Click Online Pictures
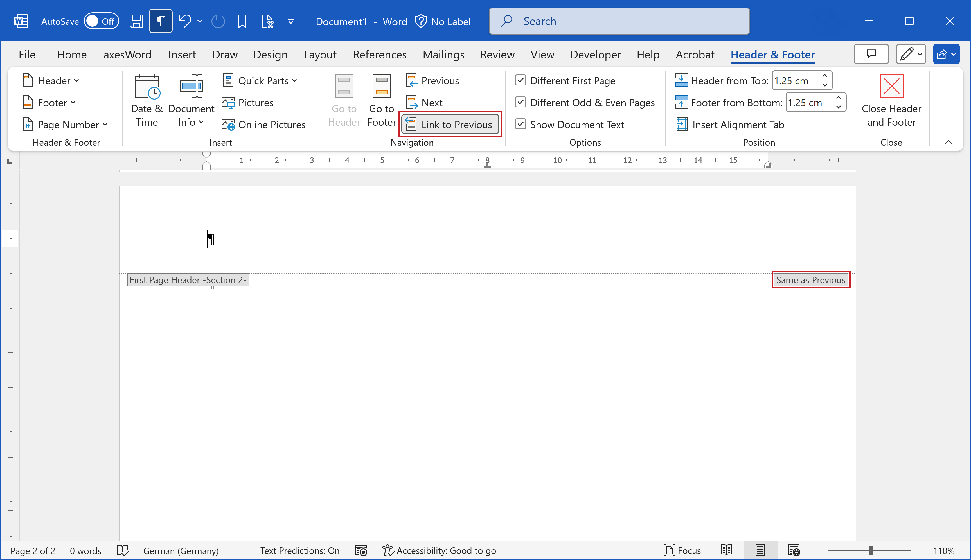The width and height of the screenshot is (971, 560). 263,125
